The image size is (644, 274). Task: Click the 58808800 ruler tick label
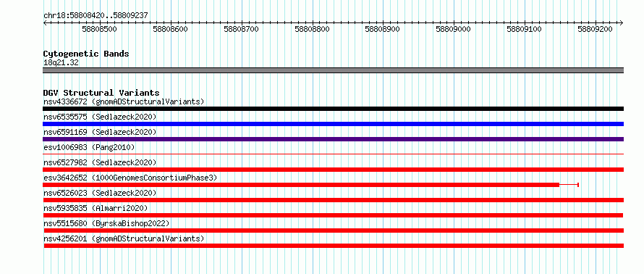pos(313,29)
